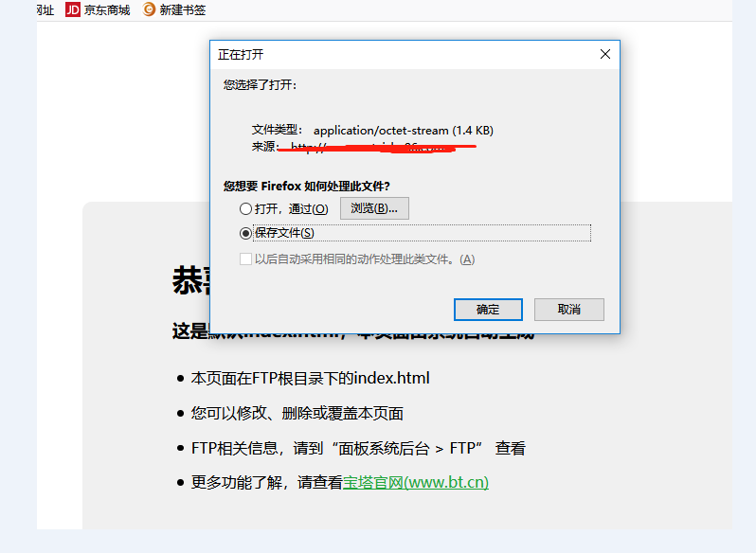This screenshot has height=553, width=756.
Task: Click the 浏览(B)... browse button
Action: pos(374,208)
